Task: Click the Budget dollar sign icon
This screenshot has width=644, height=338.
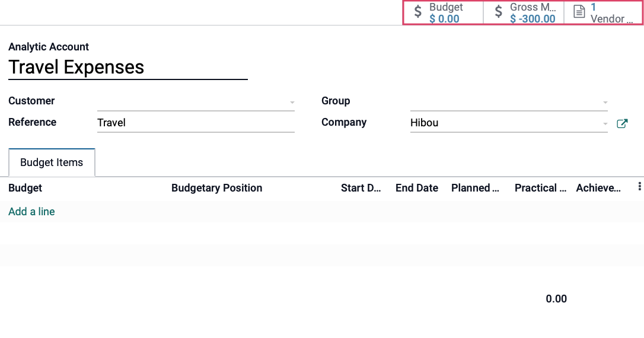Action: [417, 11]
